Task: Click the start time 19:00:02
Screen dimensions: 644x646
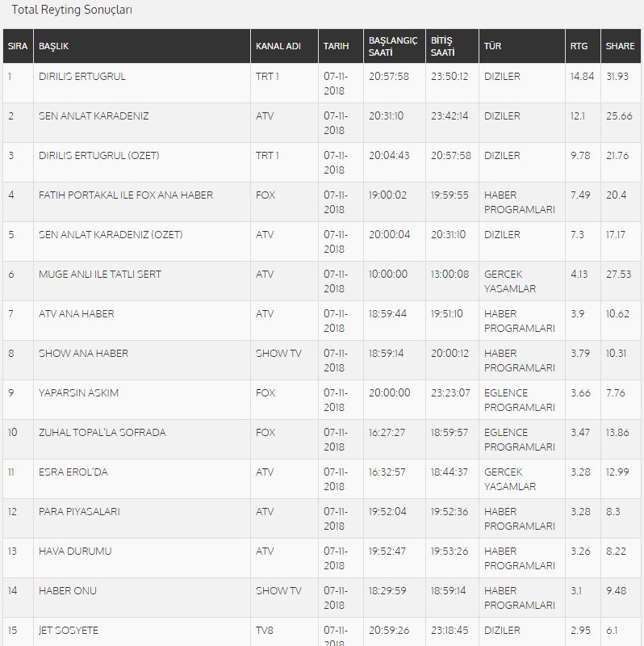Action: point(387,195)
